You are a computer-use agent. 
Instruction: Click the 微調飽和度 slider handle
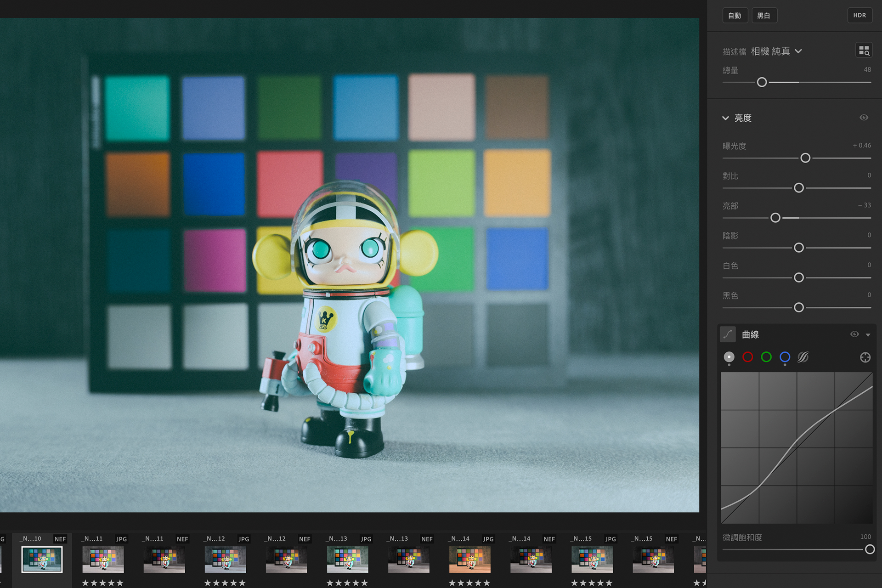point(870,549)
